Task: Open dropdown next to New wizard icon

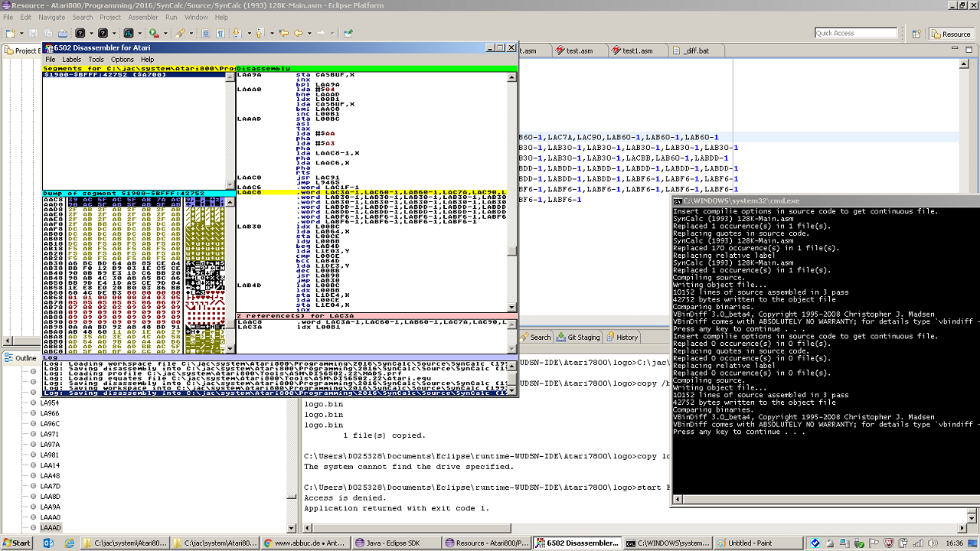Action: tap(21, 34)
